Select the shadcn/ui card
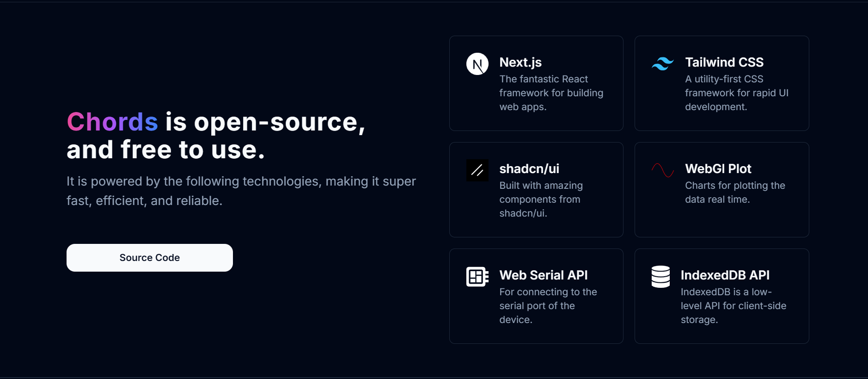Viewport: 868px width, 379px height. [x=535, y=190]
